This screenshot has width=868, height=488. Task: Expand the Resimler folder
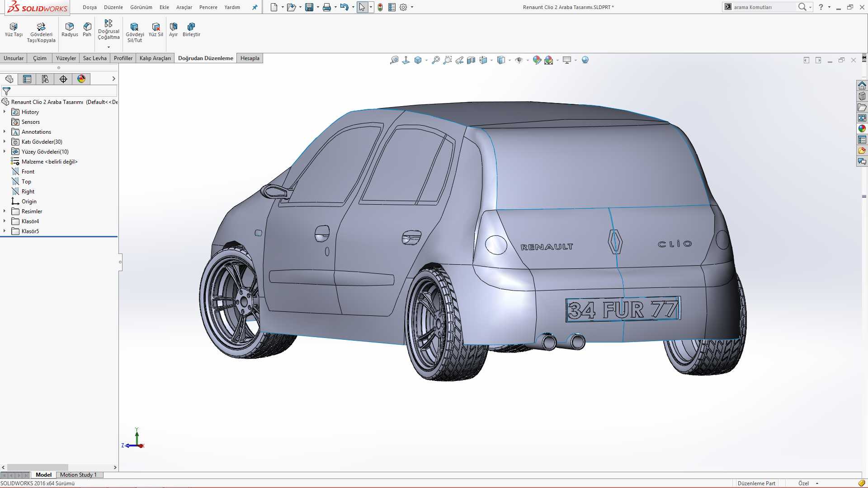(x=5, y=211)
